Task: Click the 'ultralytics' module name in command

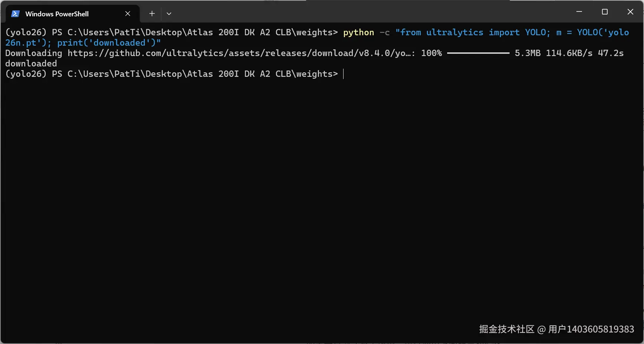Action: [455, 32]
